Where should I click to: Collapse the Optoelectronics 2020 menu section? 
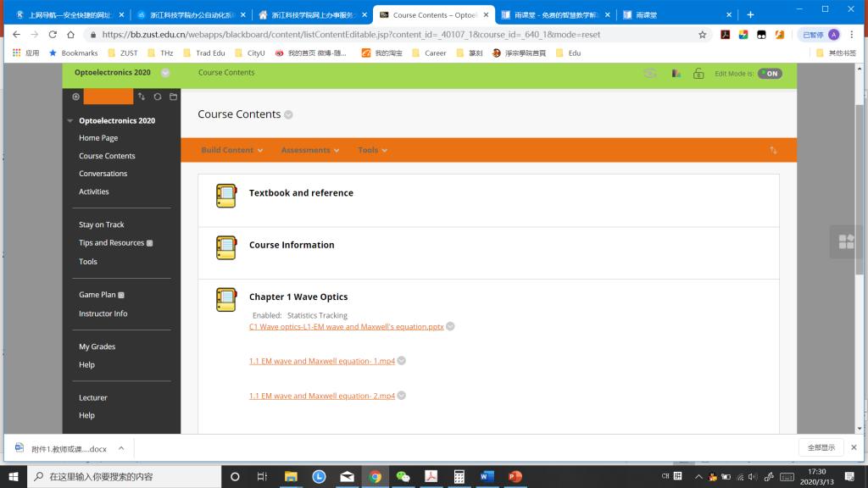point(70,121)
